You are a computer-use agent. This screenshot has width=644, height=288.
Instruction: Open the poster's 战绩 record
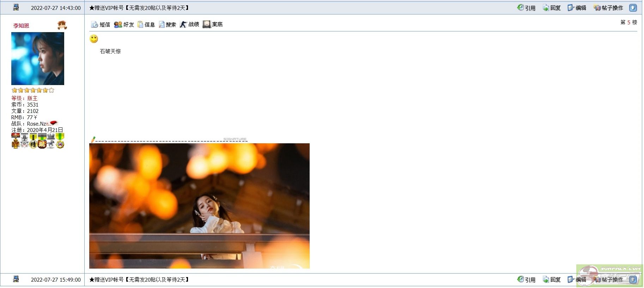(189, 24)
